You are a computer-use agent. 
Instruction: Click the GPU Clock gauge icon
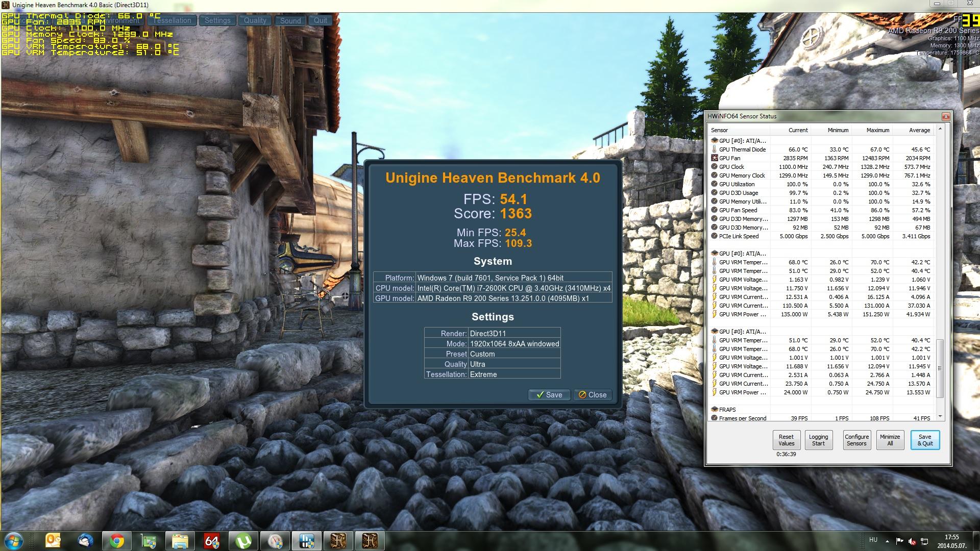(x=714, y=167)
